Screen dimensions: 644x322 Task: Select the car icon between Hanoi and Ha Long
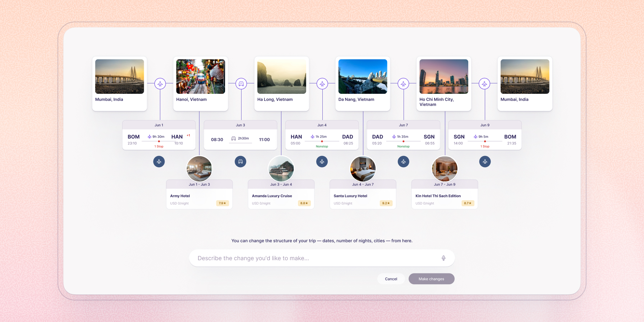point(241,84)
